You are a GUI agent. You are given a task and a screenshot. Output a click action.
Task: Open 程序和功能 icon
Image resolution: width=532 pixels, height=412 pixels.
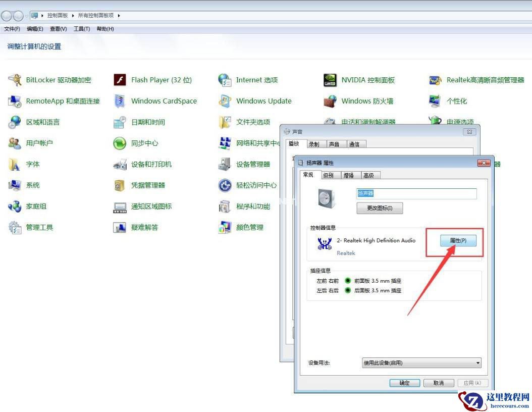[x=225, y=207]
